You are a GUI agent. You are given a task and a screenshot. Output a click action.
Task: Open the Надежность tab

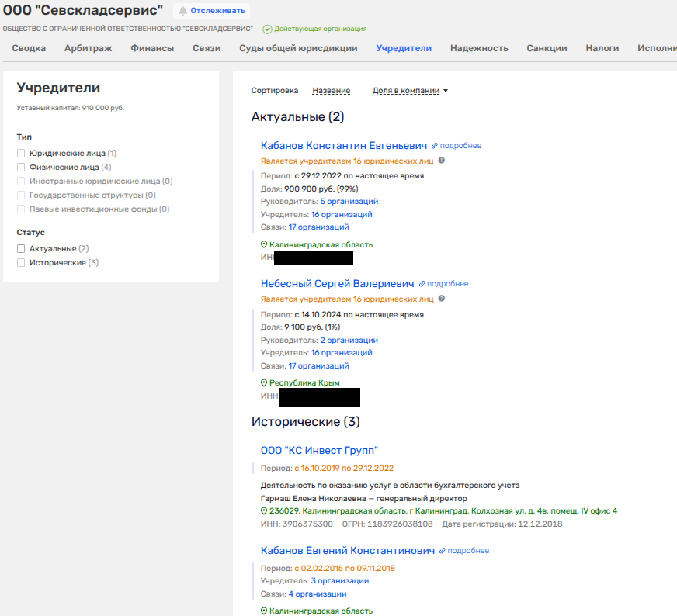pyautogui.click(x=479, y=48)
